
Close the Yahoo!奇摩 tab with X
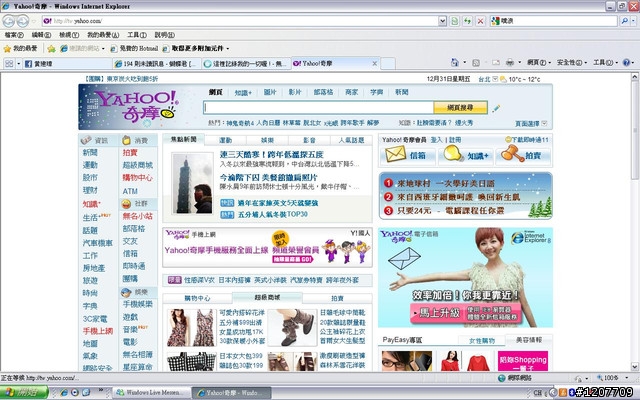click(375, 64)
